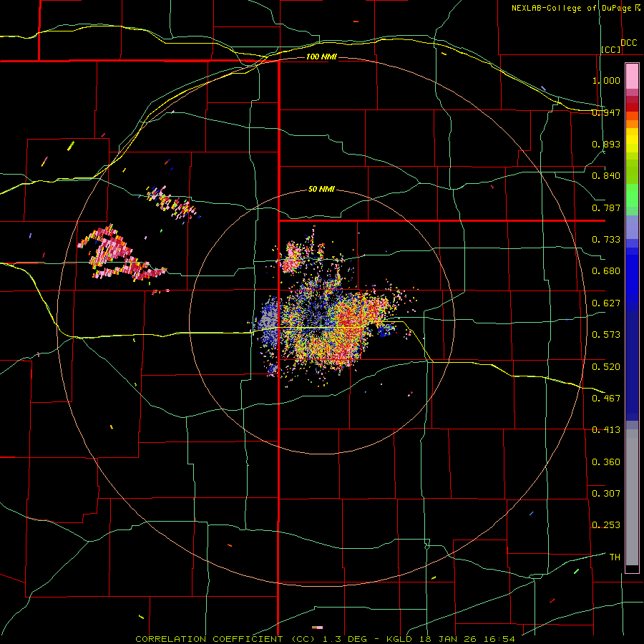This screenshot has width=644, height=644.
Task: Click the 0.253 legend value
Action: coord(606,525)
